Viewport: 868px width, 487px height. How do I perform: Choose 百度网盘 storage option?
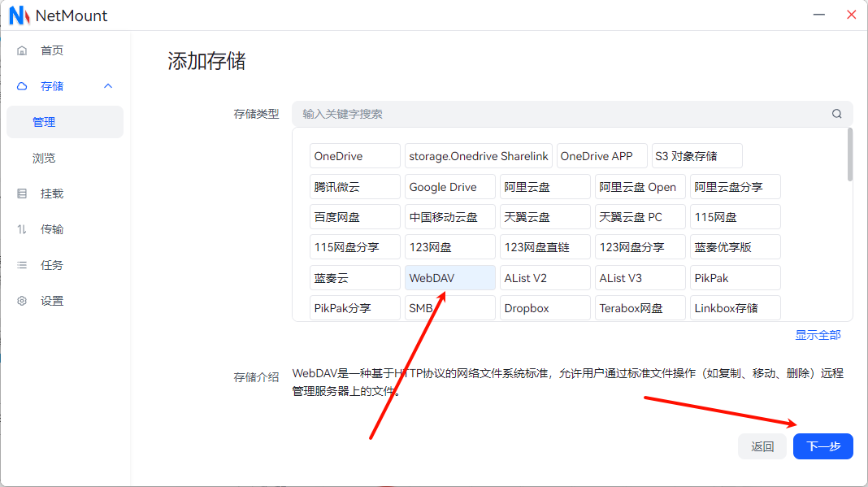pyautogui.click(x=355, y=216)
